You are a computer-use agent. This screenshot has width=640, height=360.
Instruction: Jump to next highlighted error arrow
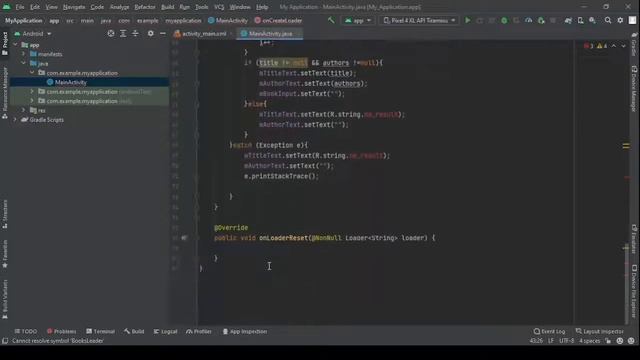pos(623,46)
